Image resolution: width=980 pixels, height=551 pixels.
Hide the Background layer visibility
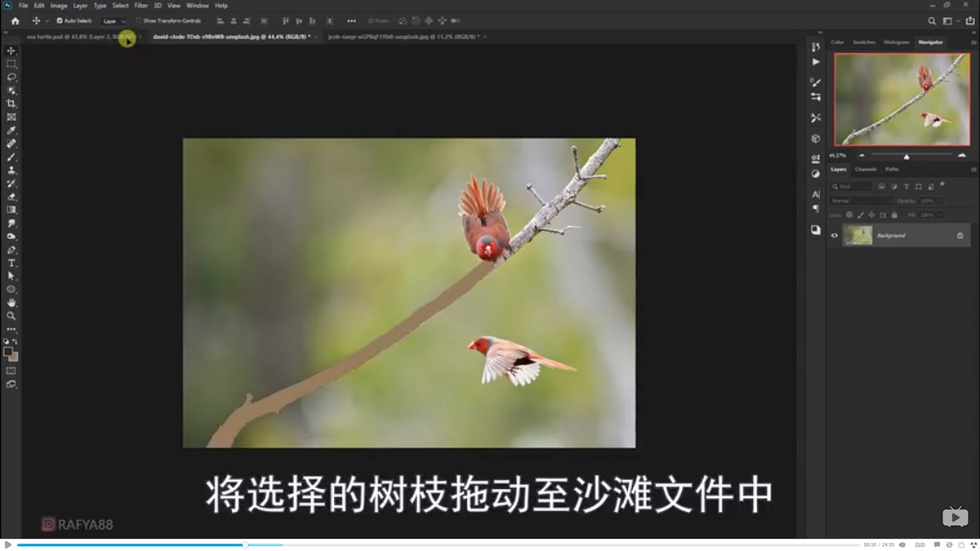[x=835, y=235]
